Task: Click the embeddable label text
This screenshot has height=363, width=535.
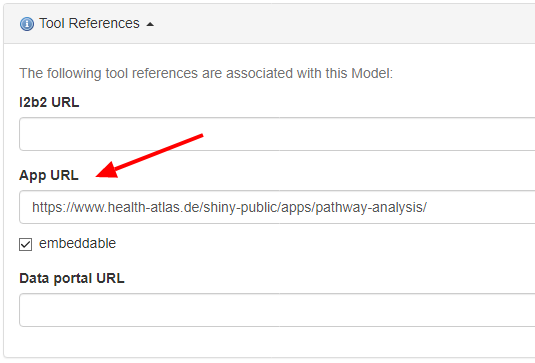Action: pos(77,244)
